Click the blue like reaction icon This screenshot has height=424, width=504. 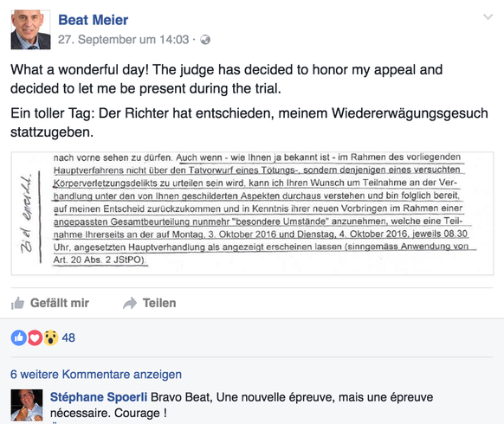point(19,337)
